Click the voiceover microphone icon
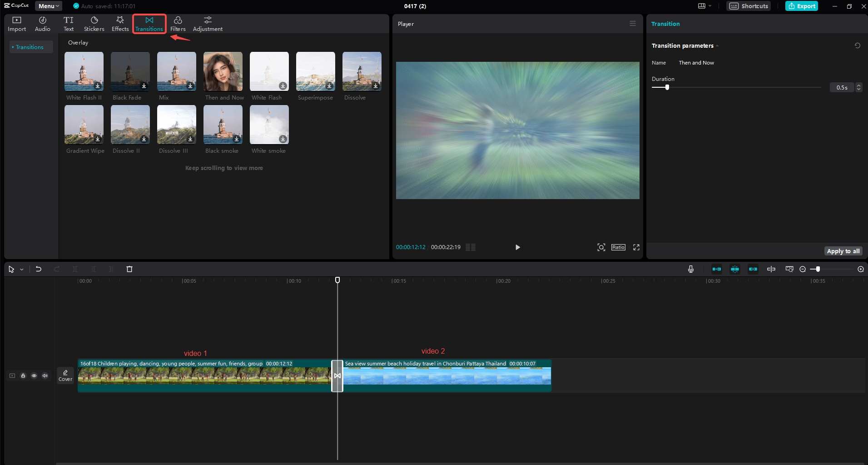This screenshot has height=465, width=868. [690, 269]
